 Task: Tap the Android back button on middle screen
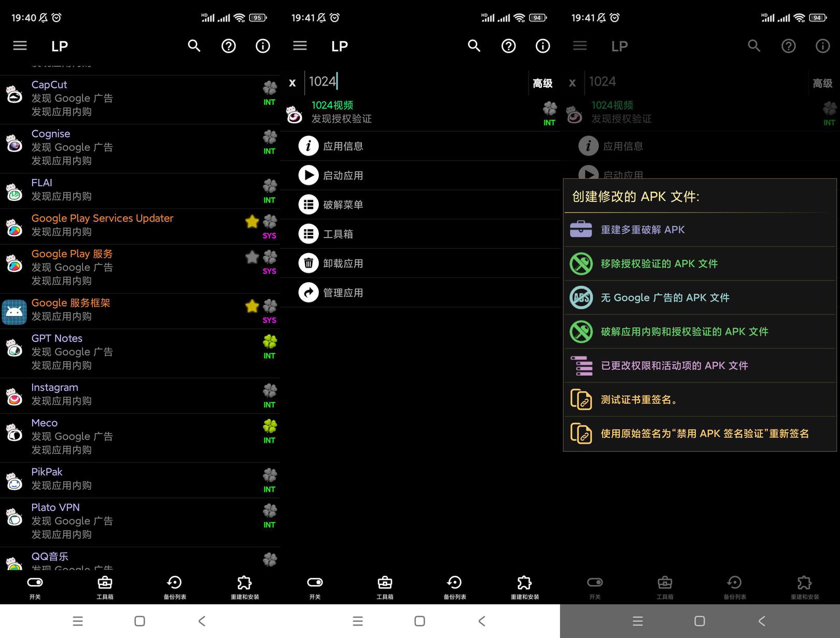(482, 621)
